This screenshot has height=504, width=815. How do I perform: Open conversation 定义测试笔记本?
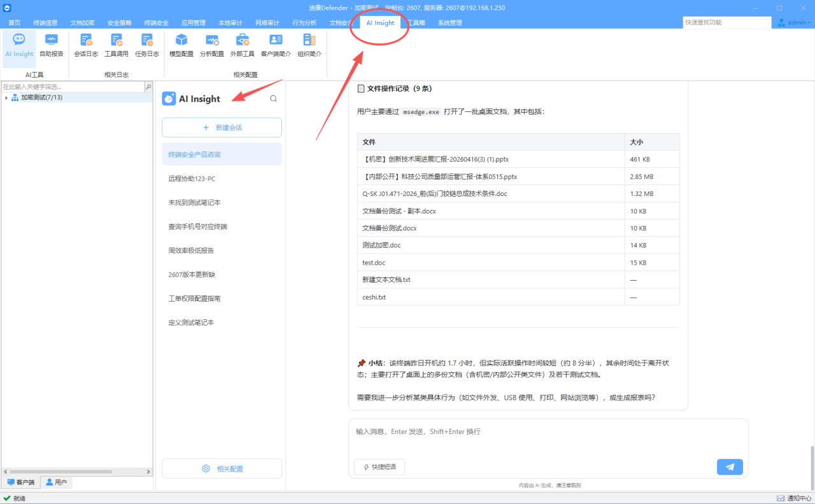[222, 323]
